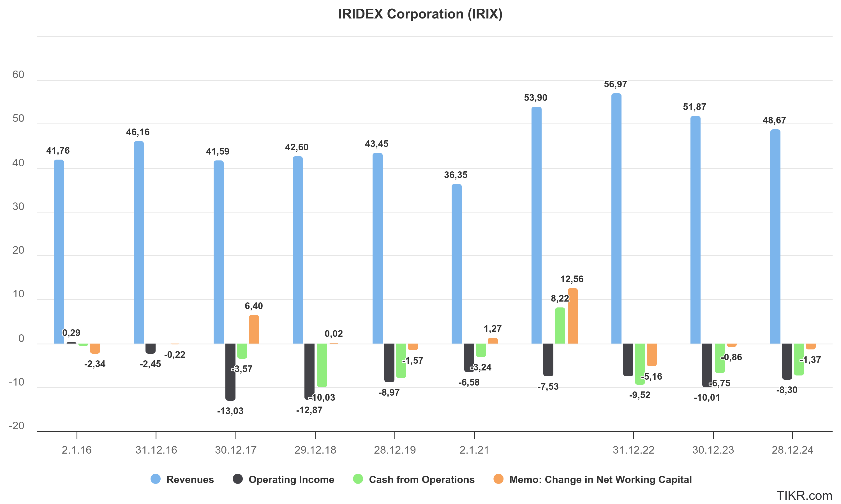Click the TIKR.com watermark link
The image size is (841, 504).
coord(804,496)
